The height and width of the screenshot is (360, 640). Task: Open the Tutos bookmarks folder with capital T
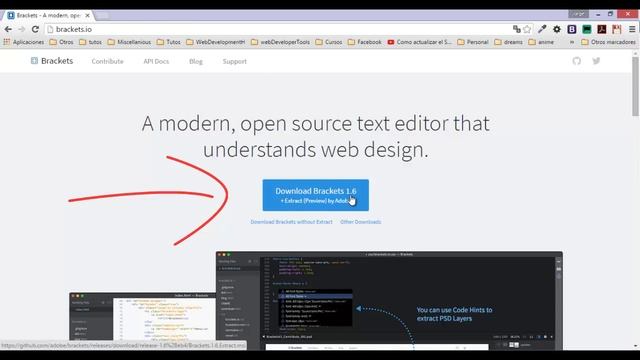click(x=169, y=42)
